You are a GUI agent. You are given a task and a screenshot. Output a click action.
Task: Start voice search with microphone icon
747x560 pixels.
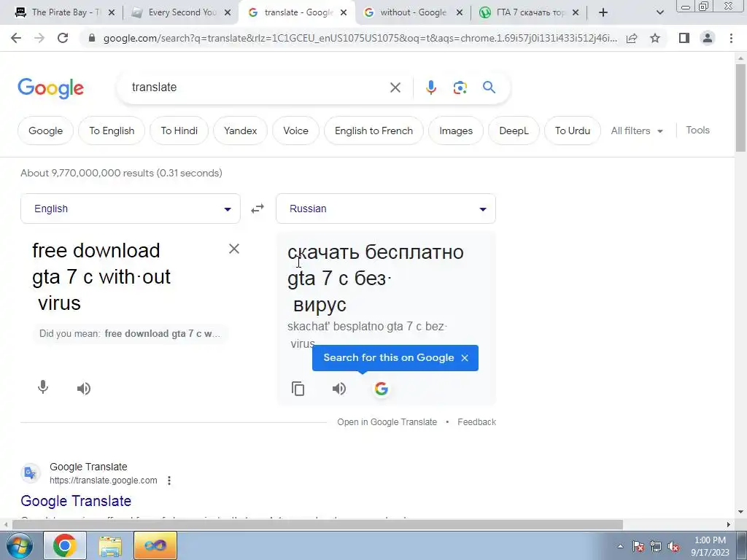point(430,87)
